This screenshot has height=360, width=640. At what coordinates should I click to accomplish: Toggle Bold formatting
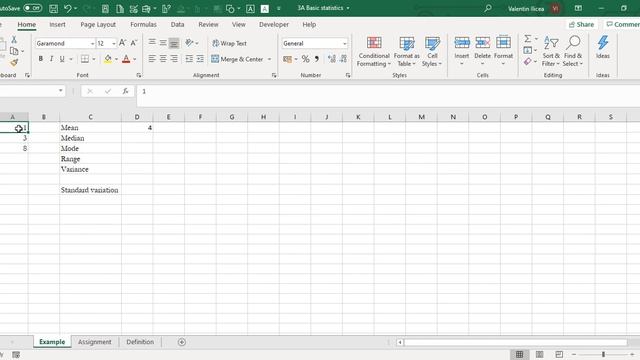pos(40,59)
